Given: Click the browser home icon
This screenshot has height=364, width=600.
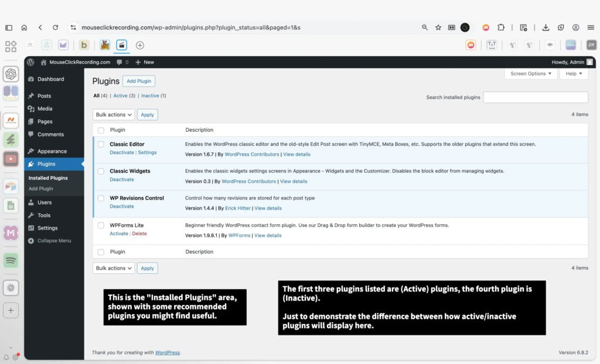Looking at the screenshot, I should pyautogui.click(x=24, y=28).
